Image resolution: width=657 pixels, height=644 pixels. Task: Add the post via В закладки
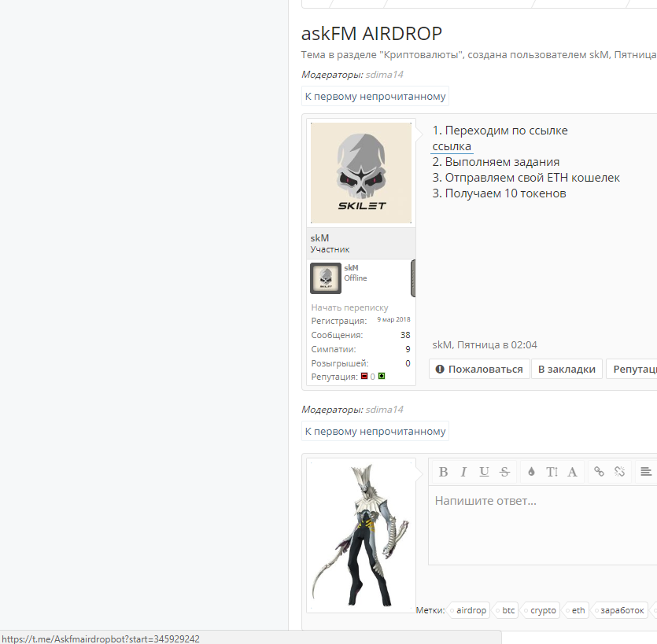[567, 369]
